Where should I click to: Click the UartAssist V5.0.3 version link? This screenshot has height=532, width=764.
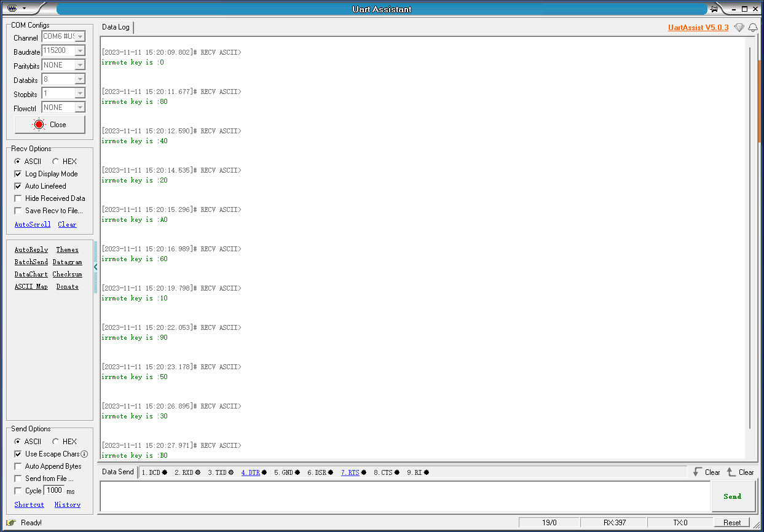698,28
